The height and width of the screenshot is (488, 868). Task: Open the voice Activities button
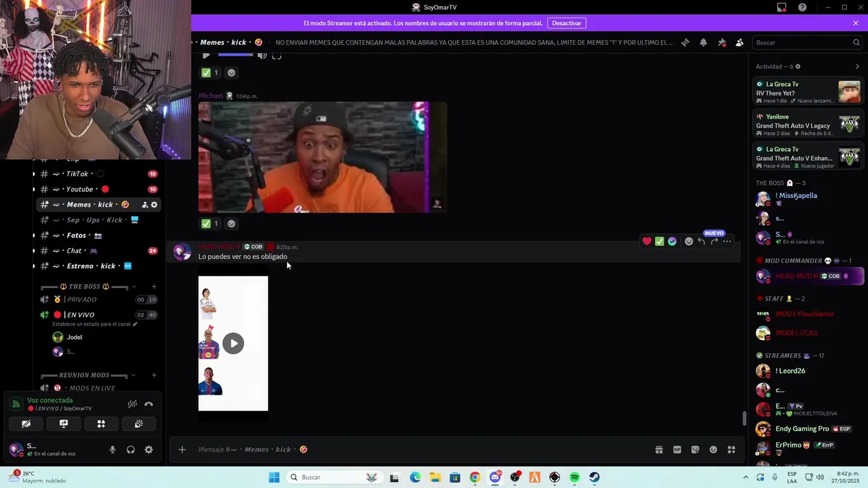tap(101, 424)
